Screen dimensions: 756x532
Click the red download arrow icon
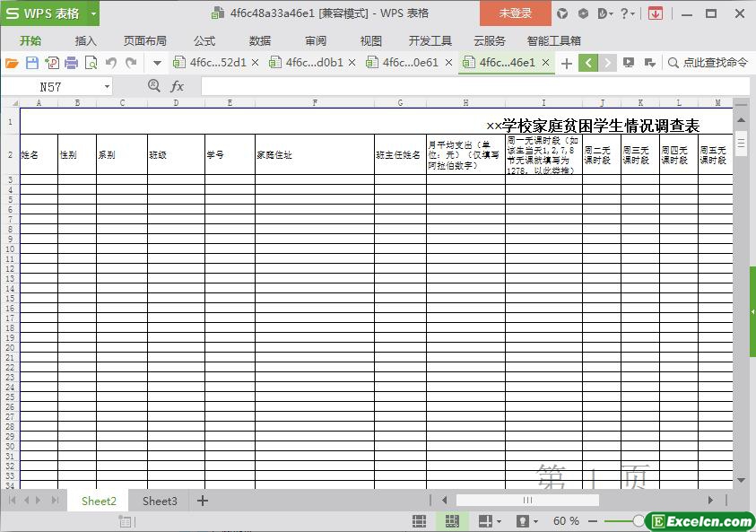coord(656,13)
